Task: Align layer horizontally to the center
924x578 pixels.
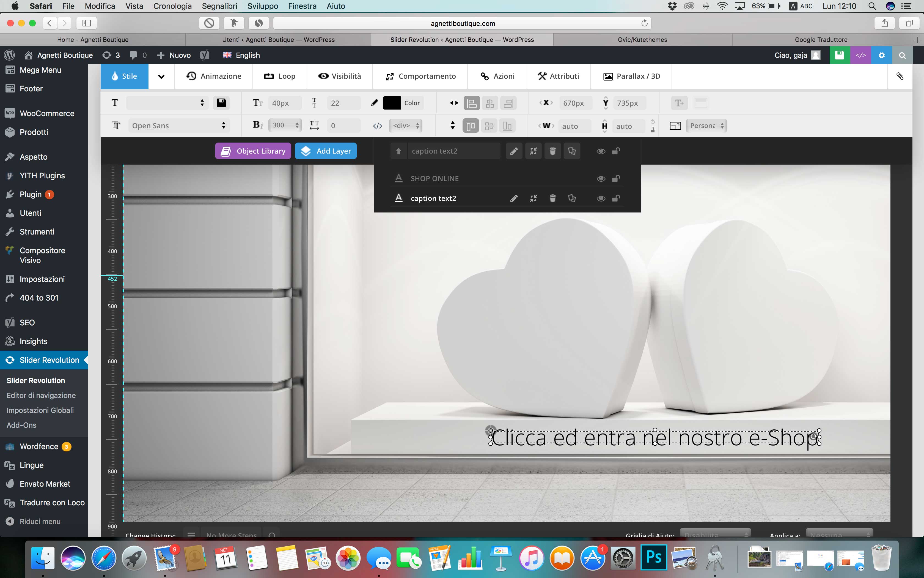Action: 490,103
